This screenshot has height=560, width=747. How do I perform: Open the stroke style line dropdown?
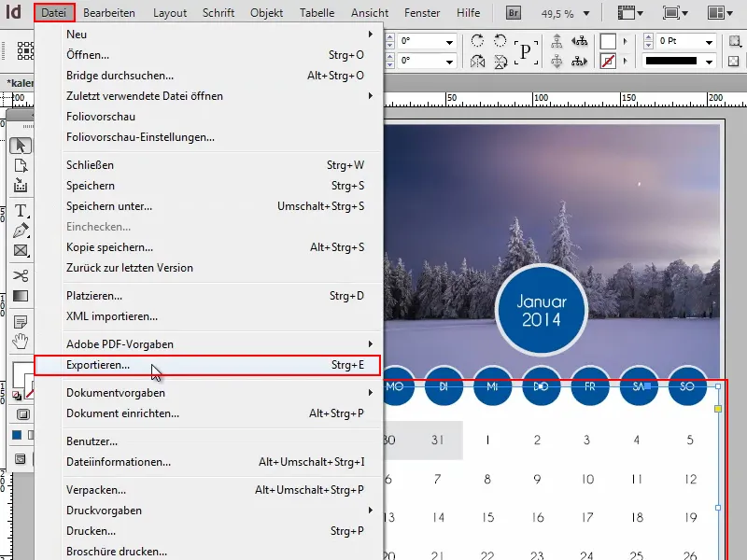coord(709,62)
